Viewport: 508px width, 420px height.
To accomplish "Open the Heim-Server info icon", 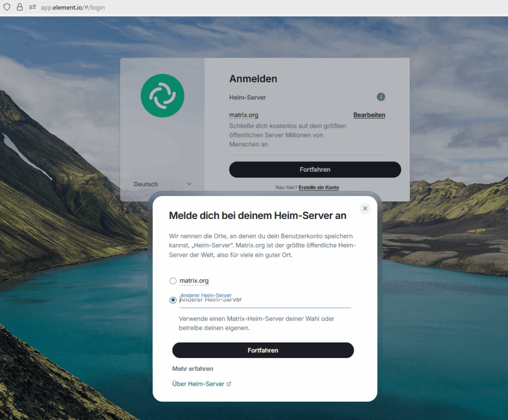I will pyautogui.click(x=381, y=97).
